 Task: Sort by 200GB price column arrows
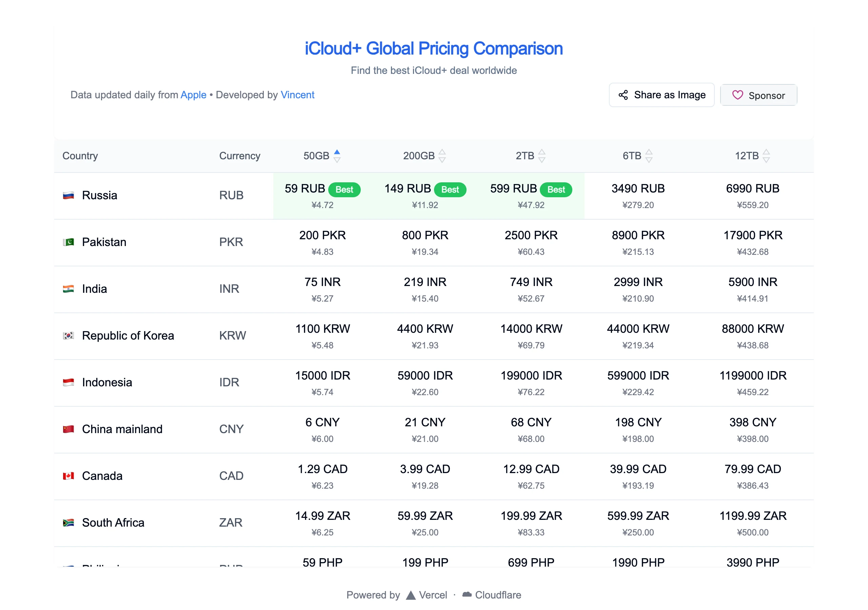click(442, 156)
